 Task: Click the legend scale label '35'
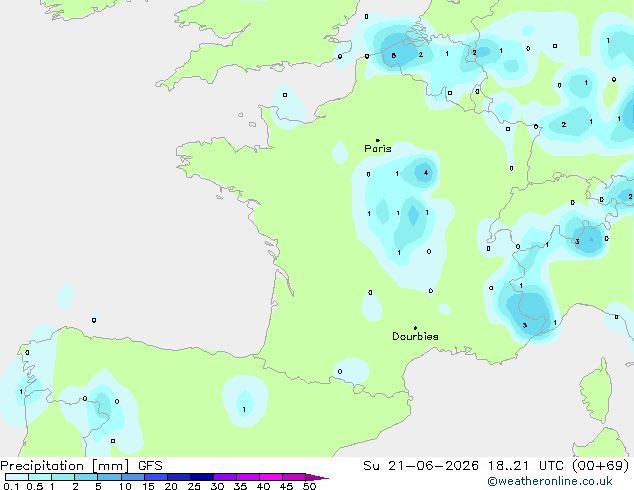[240, 486]
